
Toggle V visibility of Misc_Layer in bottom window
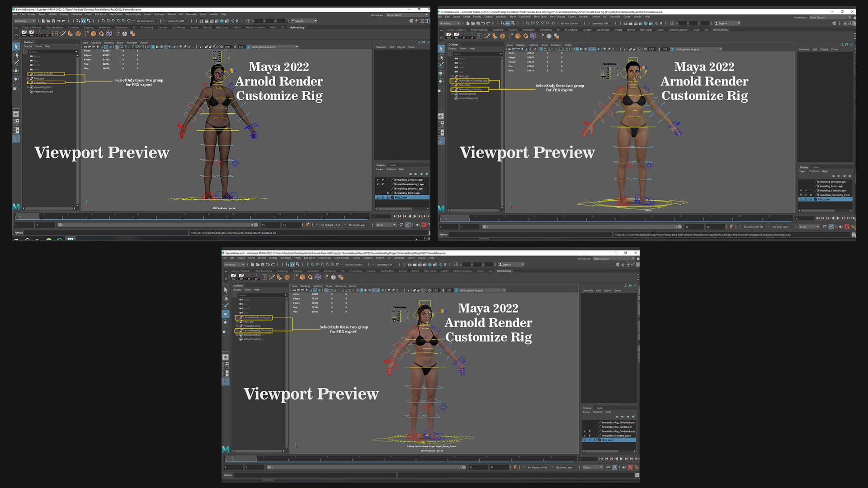click(585, 440)
